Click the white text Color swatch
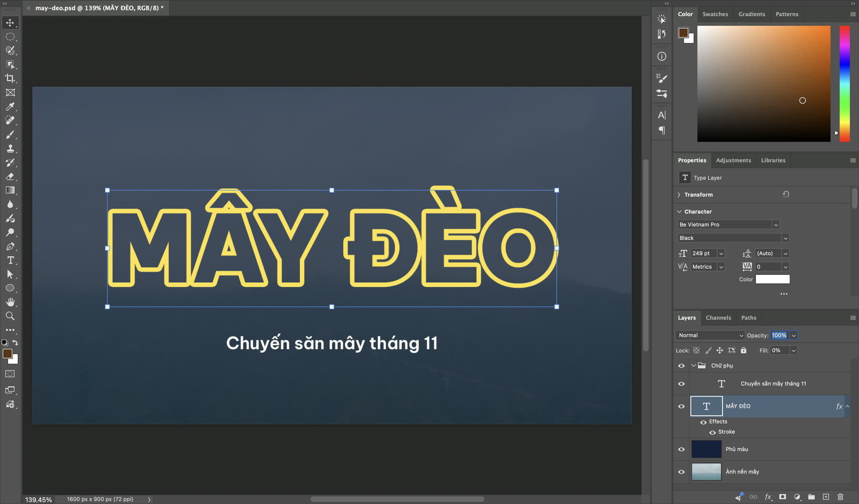This screenshot has height=504, width=859. (773, 280)
